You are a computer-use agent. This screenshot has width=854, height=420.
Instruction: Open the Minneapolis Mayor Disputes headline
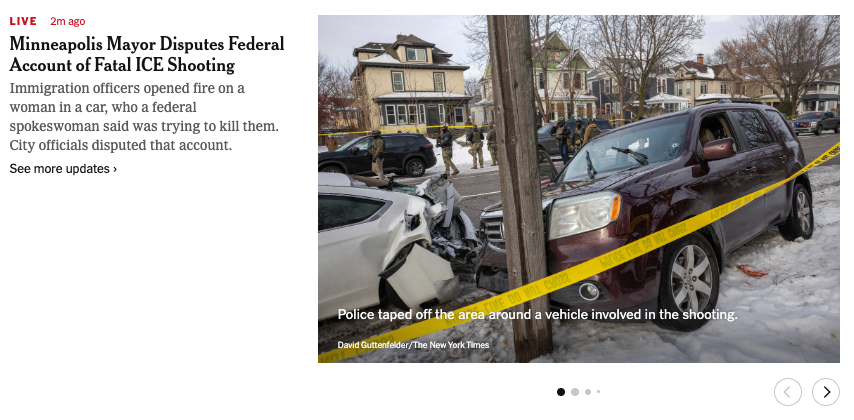(147, 54)
